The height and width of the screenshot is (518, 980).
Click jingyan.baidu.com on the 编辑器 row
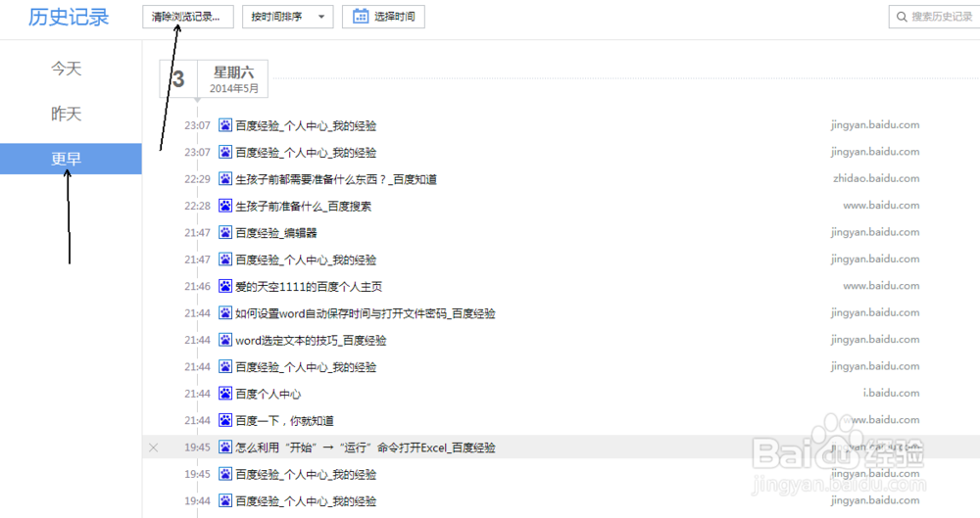point(875,232)
